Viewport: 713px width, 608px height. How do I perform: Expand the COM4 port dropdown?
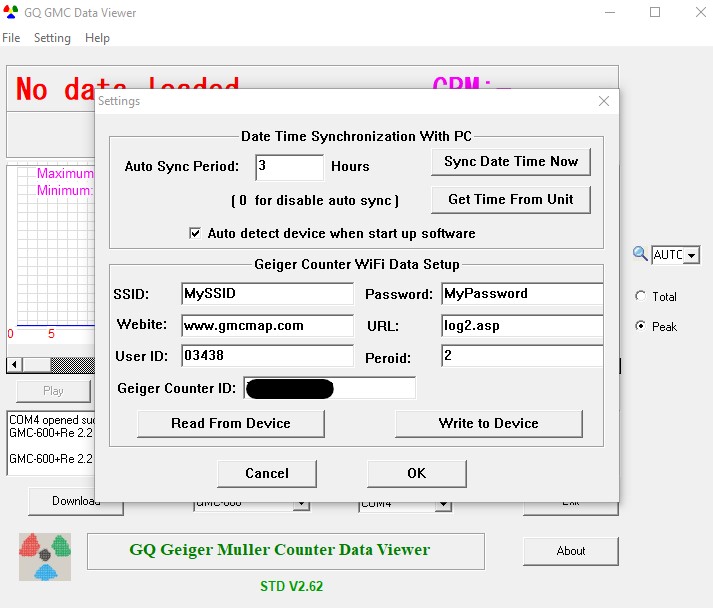[x=441, y=505]
